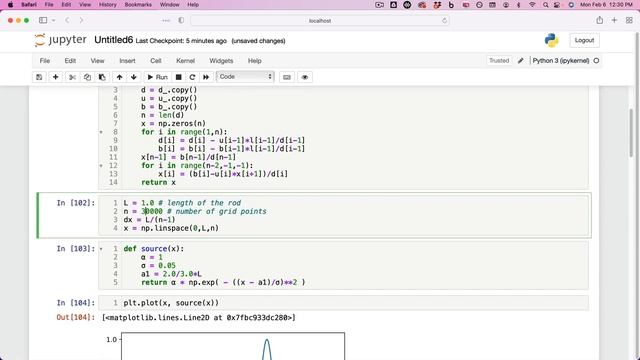640x360 pixels.
Task: Click the Safari address bar showing localhost
Action: [x=320, y=20]
